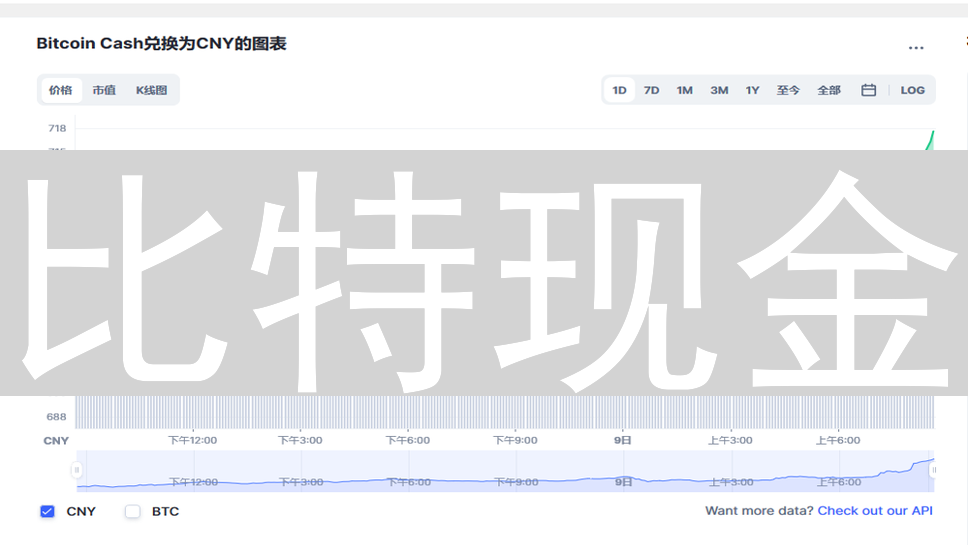Open the Check out our API link
This screenshot has width=968, height=545.
875,510
